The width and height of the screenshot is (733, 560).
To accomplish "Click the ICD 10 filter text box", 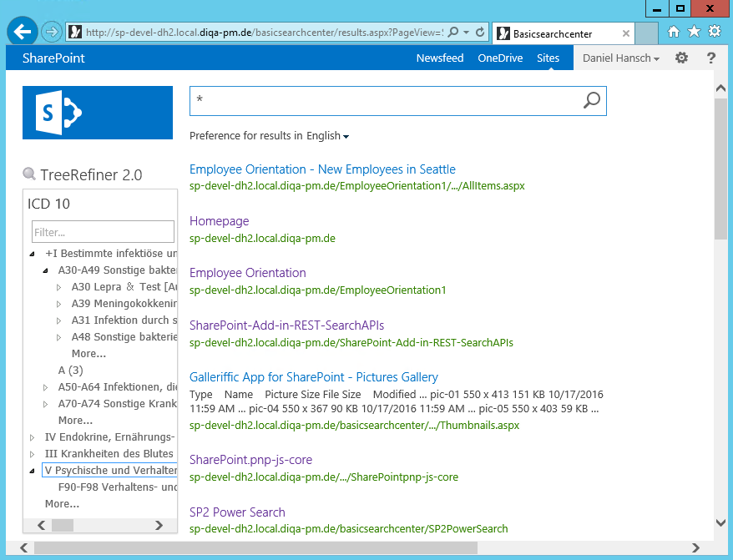I will [x=103, y=232].
